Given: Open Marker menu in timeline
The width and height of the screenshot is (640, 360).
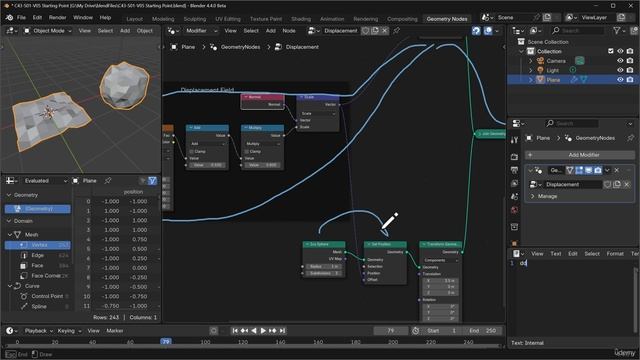Looking at the screenshot, I should 115,331.
